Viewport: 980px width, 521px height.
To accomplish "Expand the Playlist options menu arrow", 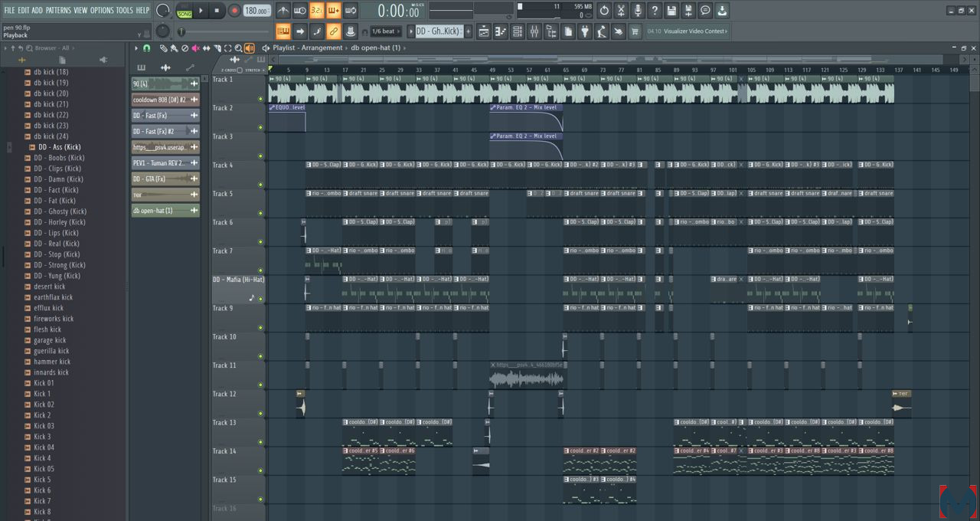I will (x=137, y=48).
